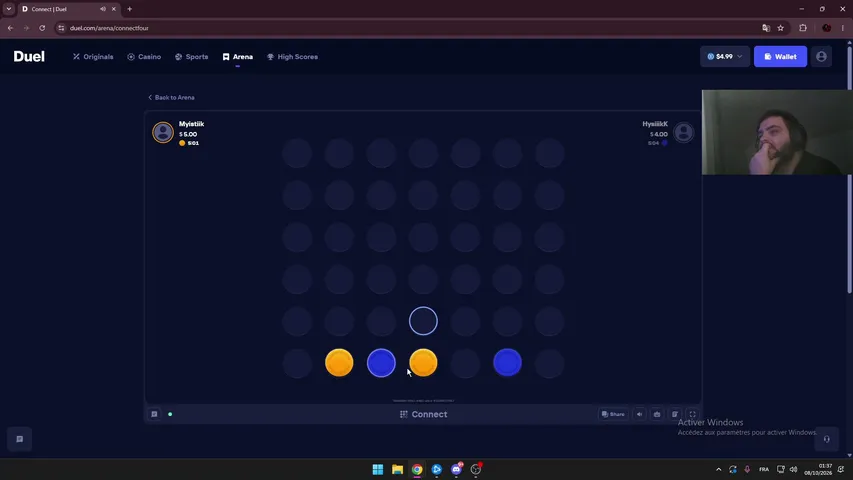Screen dimensions: 853x480
Task: Click the leftmost orange disc
Action: tap(339, 363)
